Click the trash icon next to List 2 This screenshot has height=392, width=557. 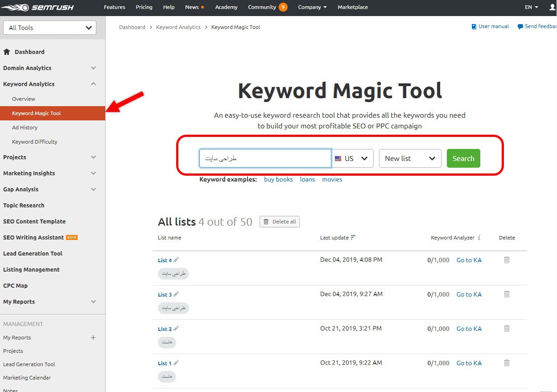(507, 328)
